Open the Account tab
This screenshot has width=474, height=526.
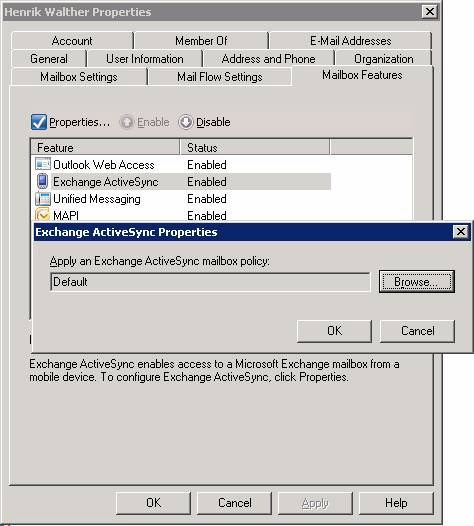point(72,41)
